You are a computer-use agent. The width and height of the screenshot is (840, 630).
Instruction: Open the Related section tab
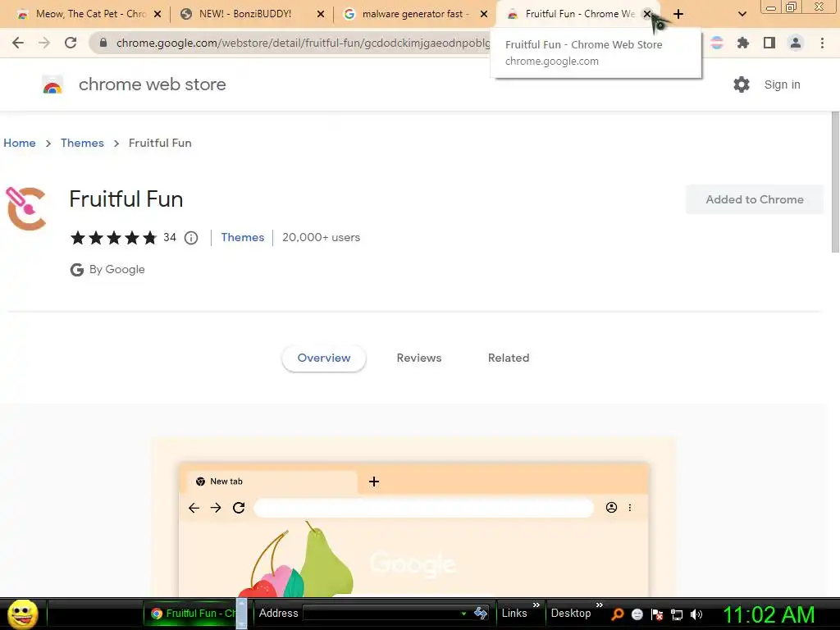[x=509, y=358]
